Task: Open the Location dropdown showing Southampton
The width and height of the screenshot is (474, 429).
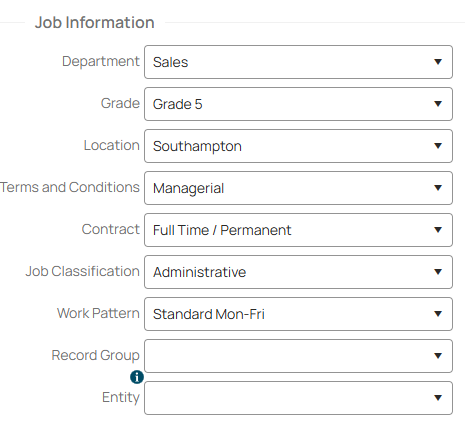Action: 298,146
